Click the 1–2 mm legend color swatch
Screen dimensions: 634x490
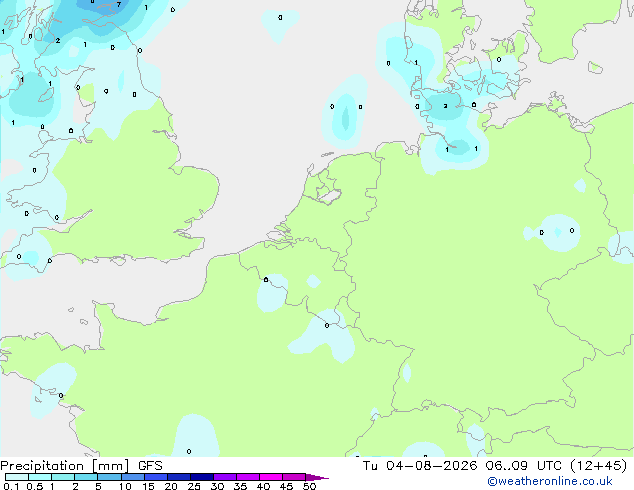pyautogui.click(x=63, y=477)
